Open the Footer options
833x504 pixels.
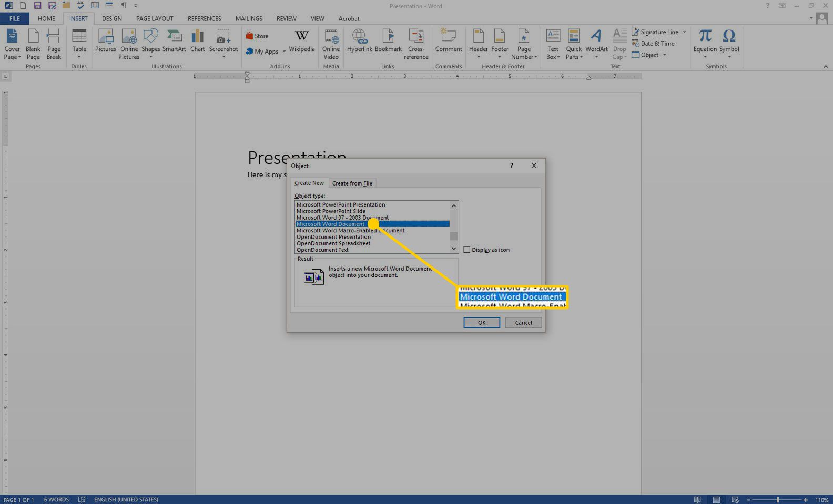coord(500,45)
